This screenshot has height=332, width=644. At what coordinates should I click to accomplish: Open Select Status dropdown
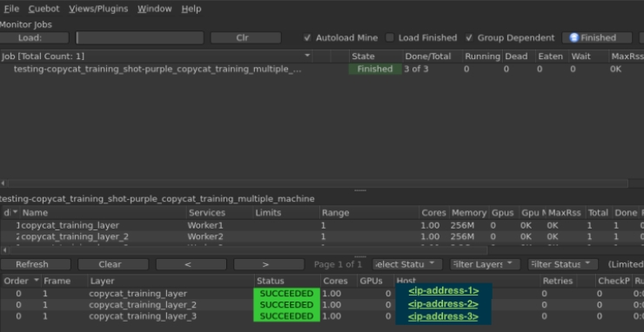pos(407,264)
